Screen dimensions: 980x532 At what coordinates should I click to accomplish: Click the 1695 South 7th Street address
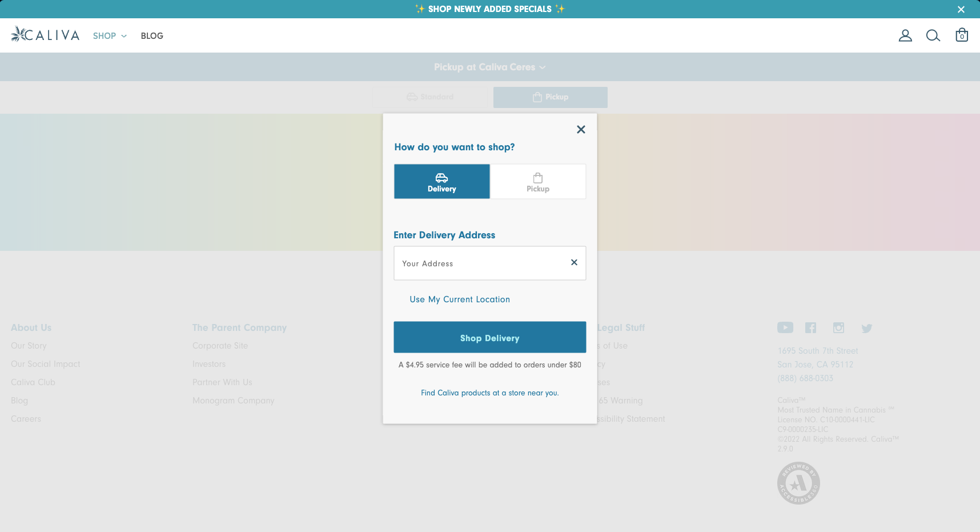pyautogui.click(x=817, y=351)
